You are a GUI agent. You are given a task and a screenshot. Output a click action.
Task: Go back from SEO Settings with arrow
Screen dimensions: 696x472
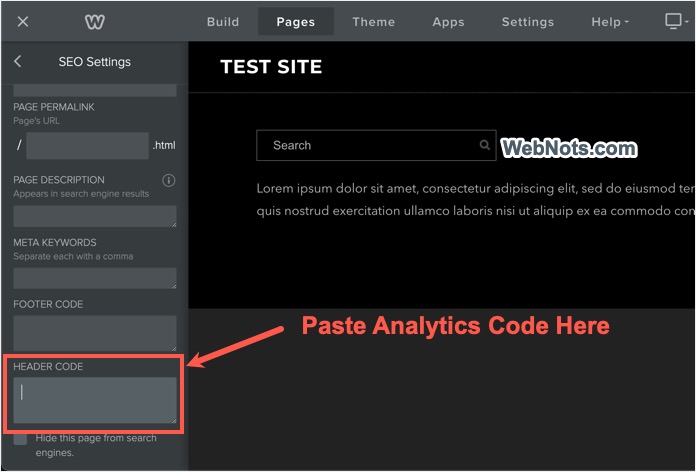18,61
